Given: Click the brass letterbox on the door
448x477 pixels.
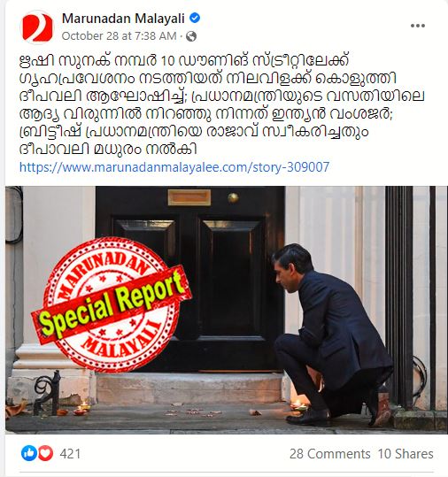Looking at the screenshot, I should click(189, 197).
